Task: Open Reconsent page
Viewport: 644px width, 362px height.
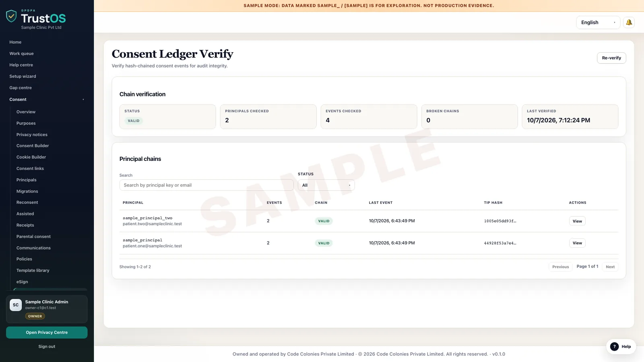Action: (x=27, y=202)
